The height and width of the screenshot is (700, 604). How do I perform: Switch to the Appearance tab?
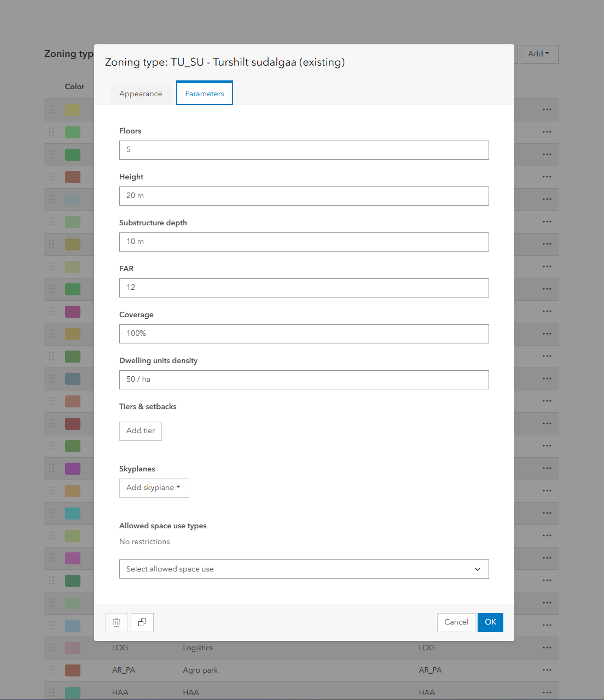point(140,93)
